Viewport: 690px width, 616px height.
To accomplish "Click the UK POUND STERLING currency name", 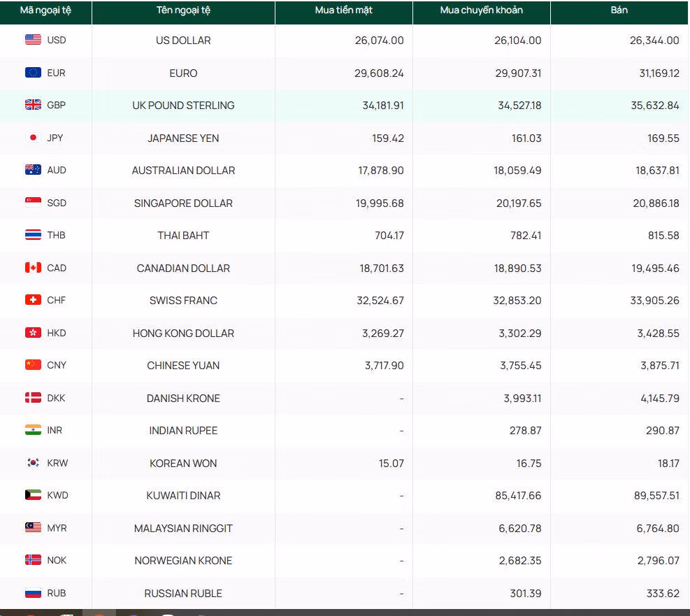I will coord(183,106).
